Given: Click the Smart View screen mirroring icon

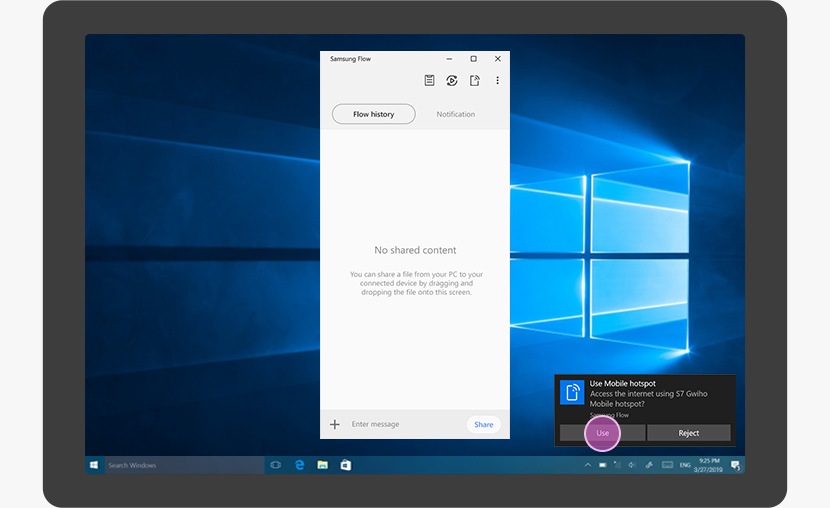Looking at the screenshot, I should point(452,81).
